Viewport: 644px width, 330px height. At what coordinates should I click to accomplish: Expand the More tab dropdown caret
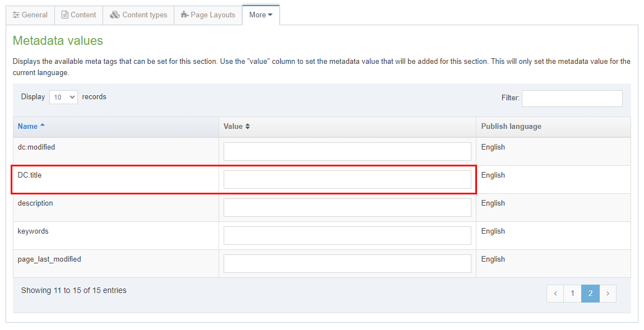coord(269,15)
